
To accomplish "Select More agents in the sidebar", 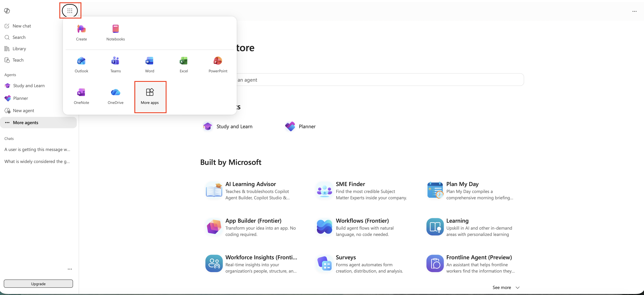I will [39, 123].
